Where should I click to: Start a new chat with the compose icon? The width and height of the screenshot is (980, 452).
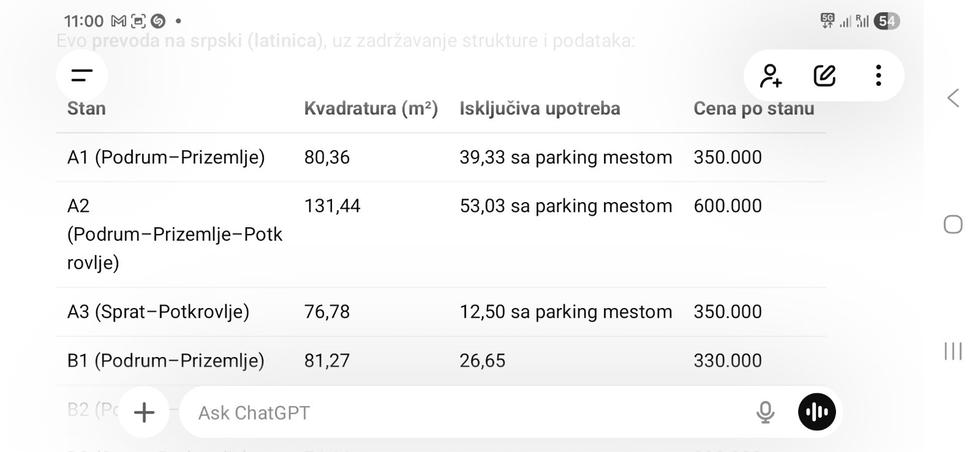click(824, 75)
